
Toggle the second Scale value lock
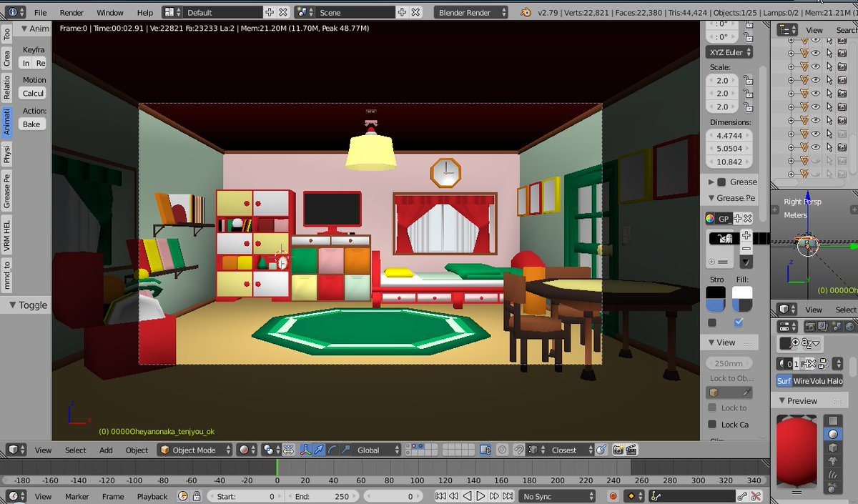(x=748, y=94)
